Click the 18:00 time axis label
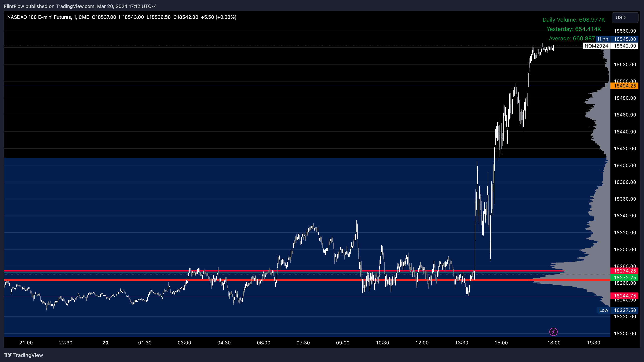The image size is (644, 362). click(x=554, y=343)
